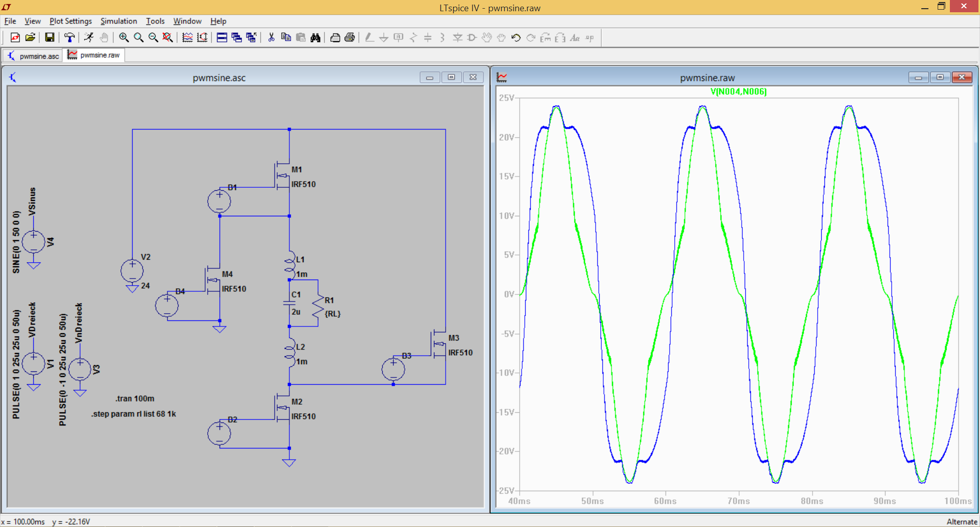Tile windows using toolbar icon
The width and height of the screenshot is (980, 527).
[222, 37]
